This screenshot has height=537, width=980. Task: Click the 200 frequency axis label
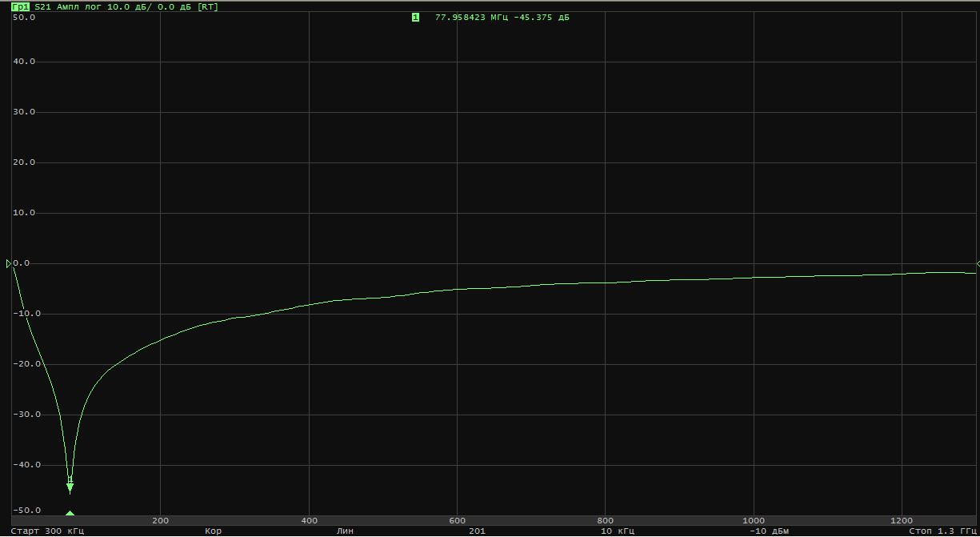(x=160, y=520)
